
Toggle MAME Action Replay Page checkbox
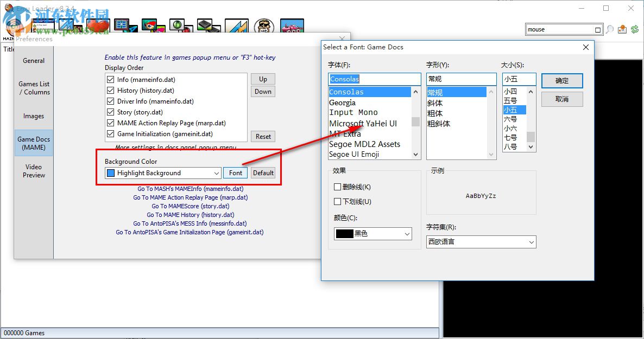(x=110, y=123)
